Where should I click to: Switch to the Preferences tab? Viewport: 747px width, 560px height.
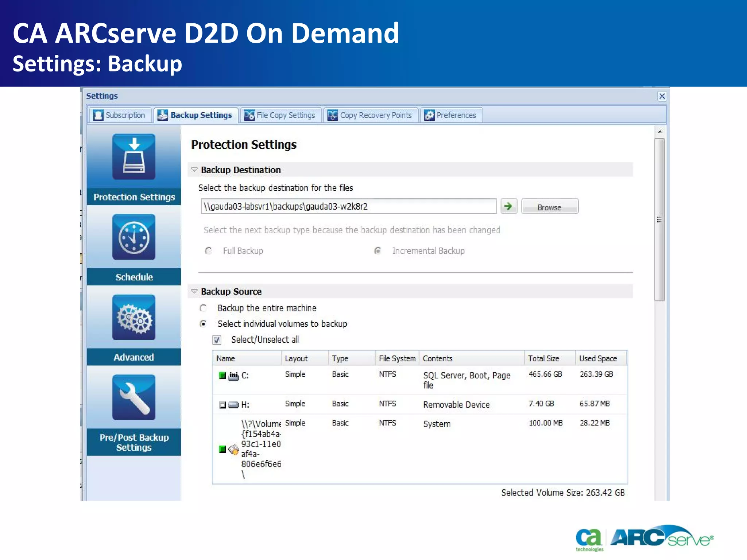click(451, 115)
